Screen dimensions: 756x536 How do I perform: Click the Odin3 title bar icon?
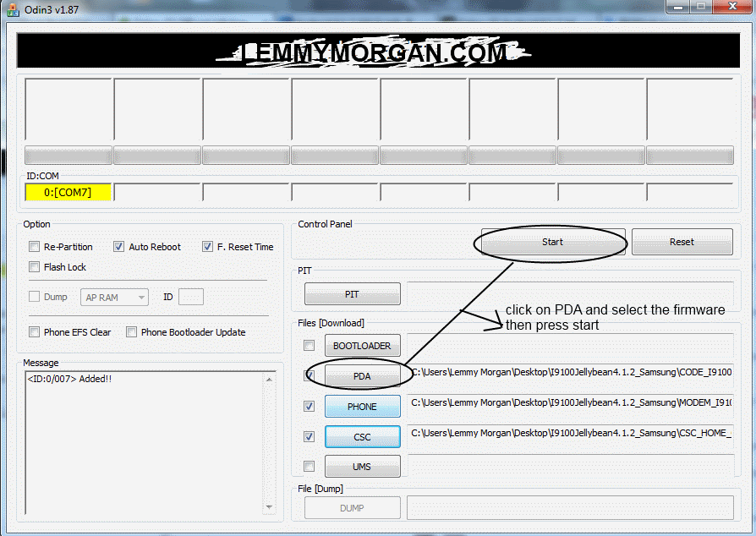pyautogui.click(x=13, y=9)
